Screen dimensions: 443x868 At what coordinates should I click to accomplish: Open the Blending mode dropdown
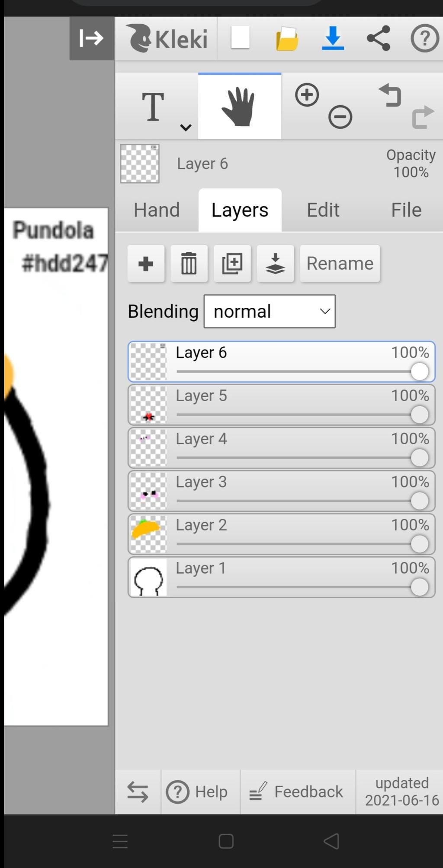pos(270,311)
